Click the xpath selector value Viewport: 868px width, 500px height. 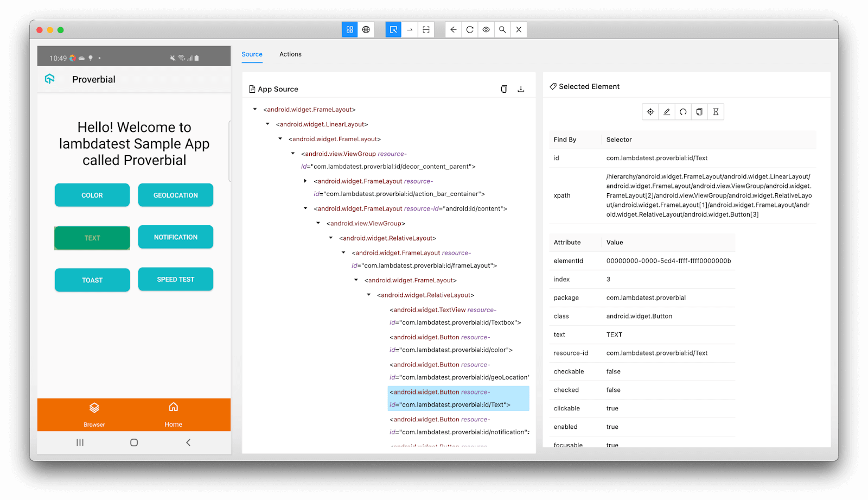(x=709, y=195)
